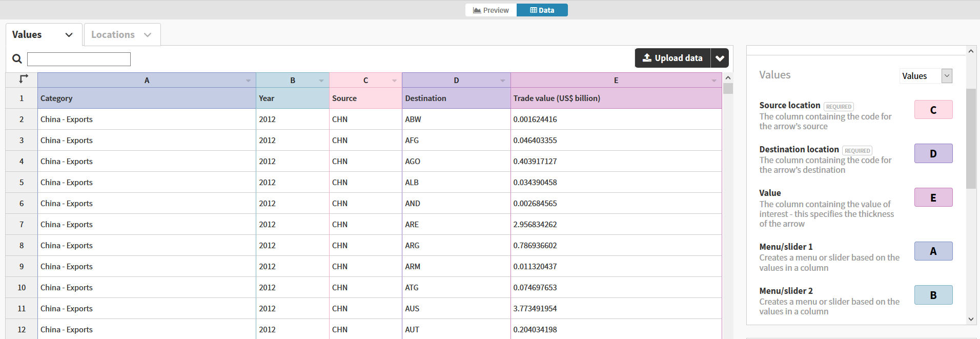Select row 1 header number
This screenshot has height=339, width=980.
click(x=22, y=98)
